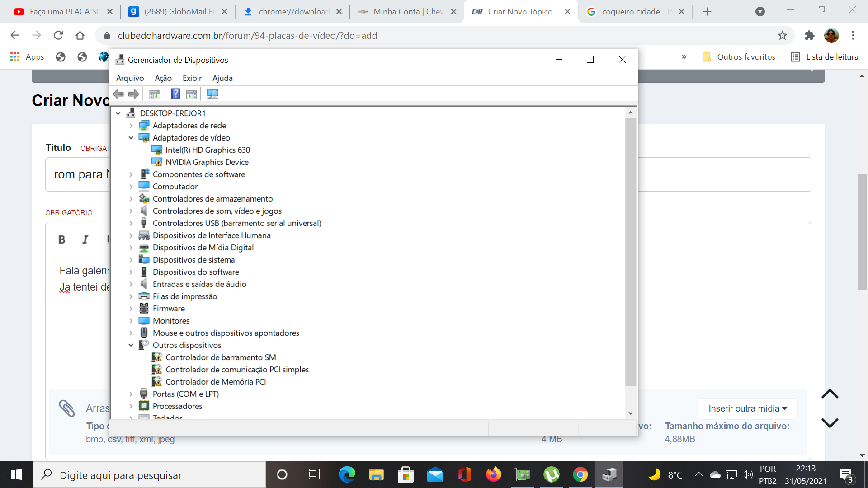
Task: Click the Device Manager vertical scrollbar
Action: click(631, 252)
